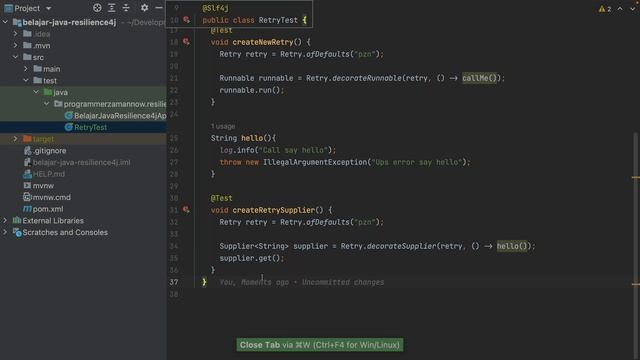Click the IllegalArgumentException class name
The width and height of the screenshot is (640, 360).
click(315, 162)
